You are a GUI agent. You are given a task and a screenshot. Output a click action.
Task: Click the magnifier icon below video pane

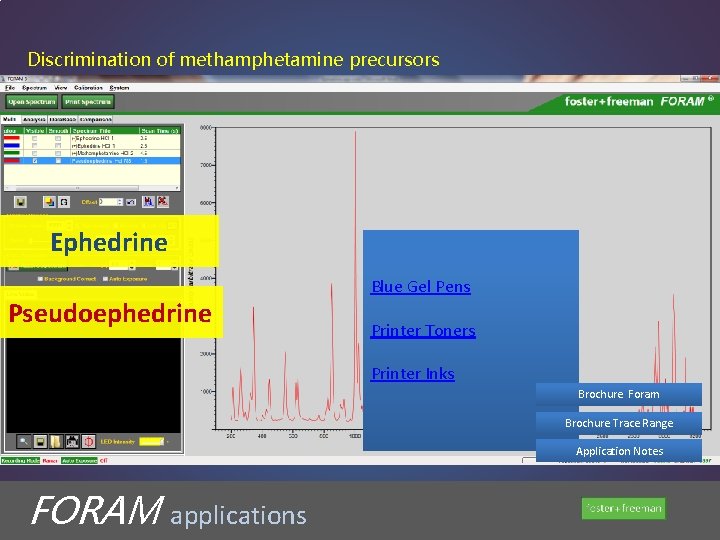click(23, 442)
